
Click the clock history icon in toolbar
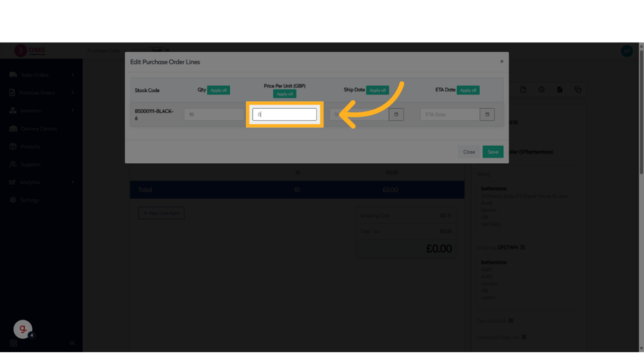tap(541, 90)
